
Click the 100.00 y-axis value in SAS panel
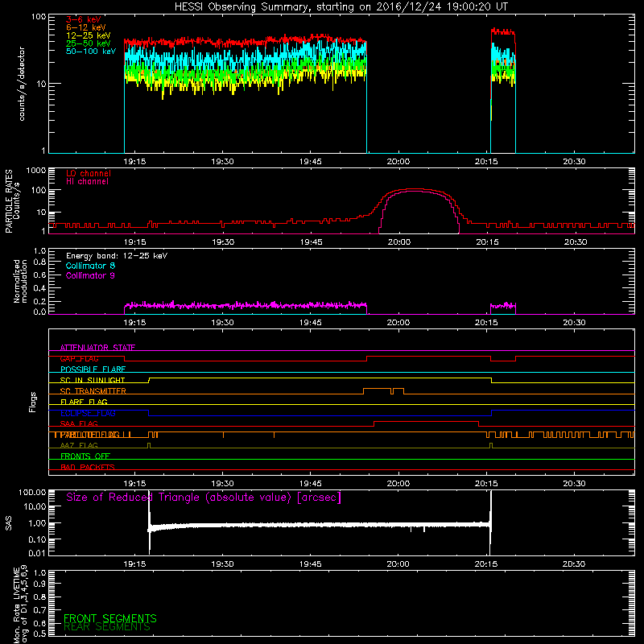[32, 493]
